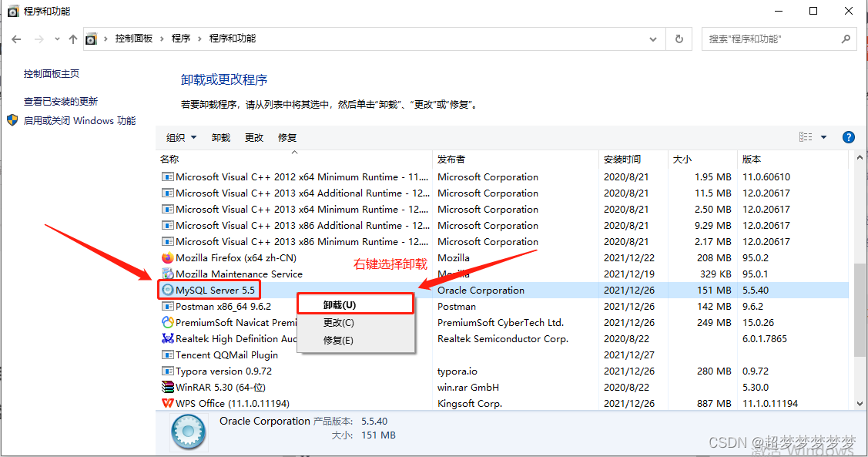This screenshot has height=457, width=868.
Task: Click the Visual C++ 2013 x86 Additional icon
Action: click(x=167, y=226)
